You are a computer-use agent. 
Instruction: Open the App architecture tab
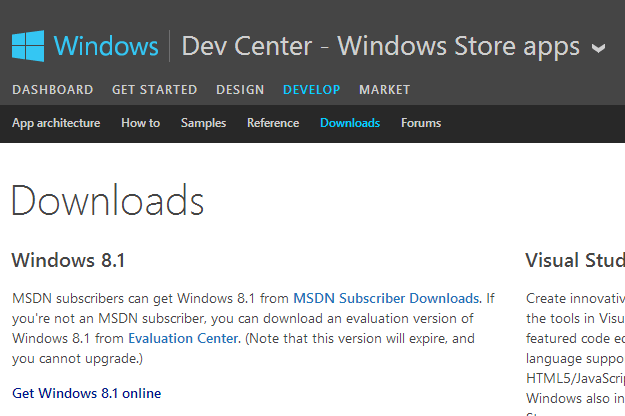pyautogui.click(x=56, y=124)
